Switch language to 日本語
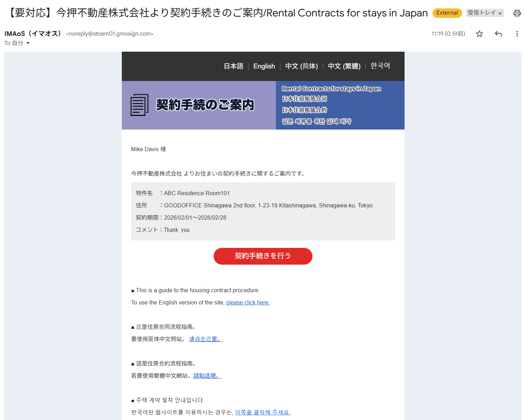The image size is (525, 420). tap(233, 66)
